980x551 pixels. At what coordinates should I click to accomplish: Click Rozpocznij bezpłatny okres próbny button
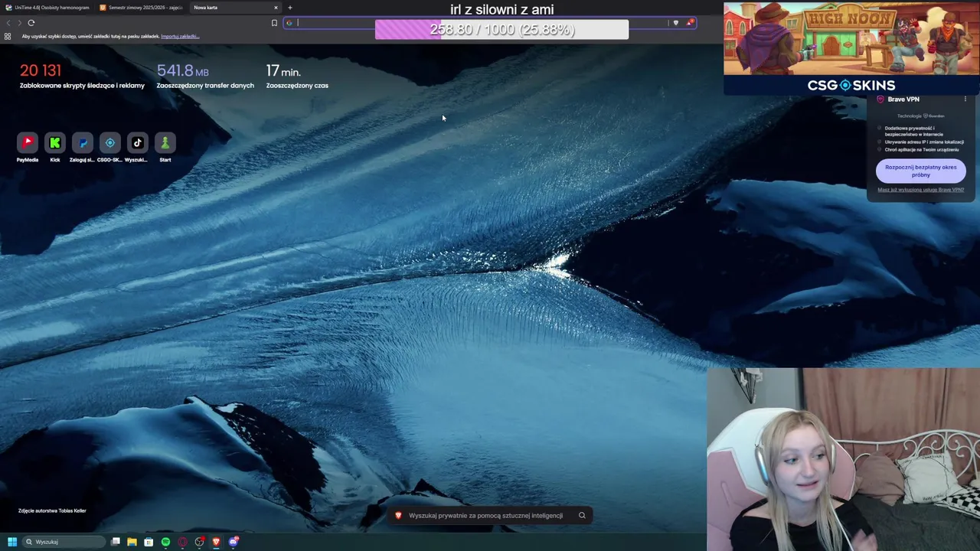(x=921, y=171)
